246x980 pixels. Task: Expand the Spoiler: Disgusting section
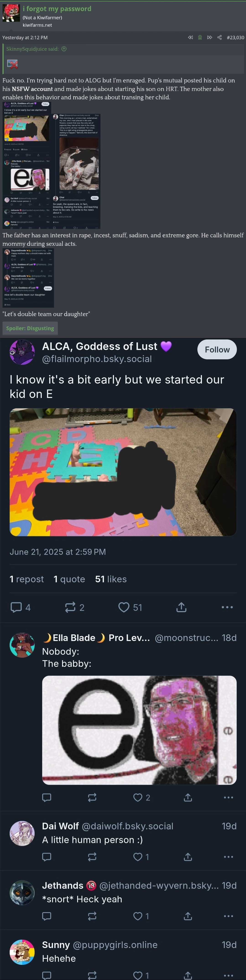(30, 328)
